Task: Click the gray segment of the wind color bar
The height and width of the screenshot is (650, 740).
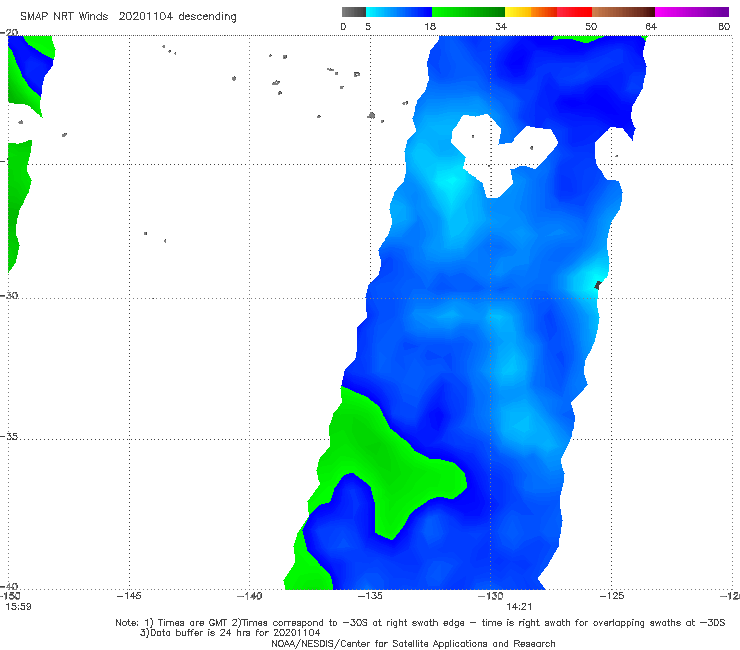Action: [x=354, y=12]
